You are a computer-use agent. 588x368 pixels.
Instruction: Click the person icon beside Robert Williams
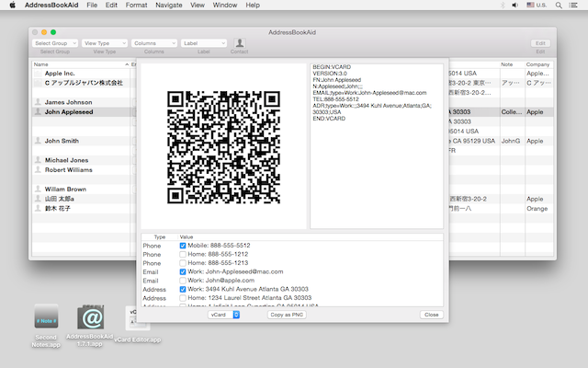[38, 169]
